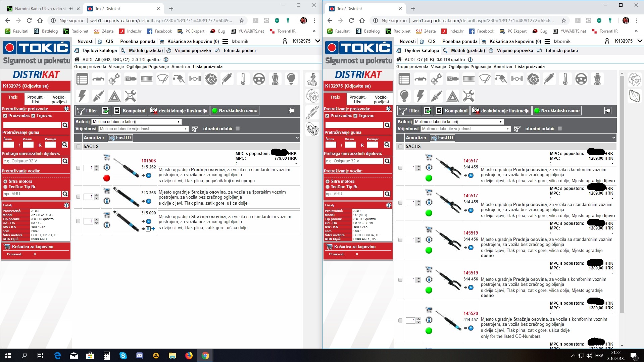Open warning triangle category in left window
Screen dimensions: 644x362
click(x=114, y=96)
